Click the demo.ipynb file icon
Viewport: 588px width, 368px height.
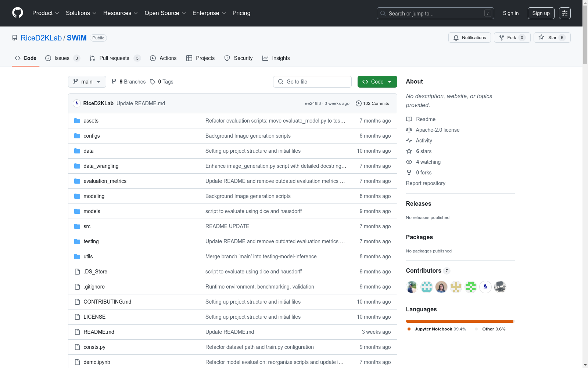click(x=77, y=362)
